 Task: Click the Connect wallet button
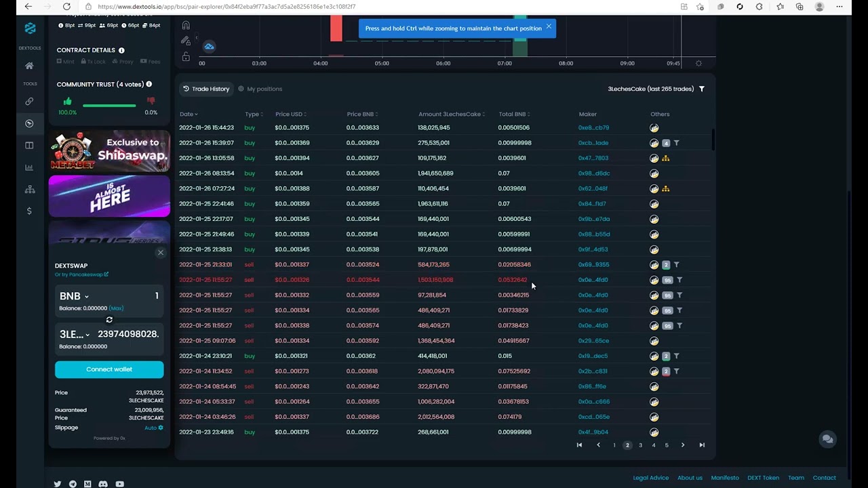[x=109, y=369]
